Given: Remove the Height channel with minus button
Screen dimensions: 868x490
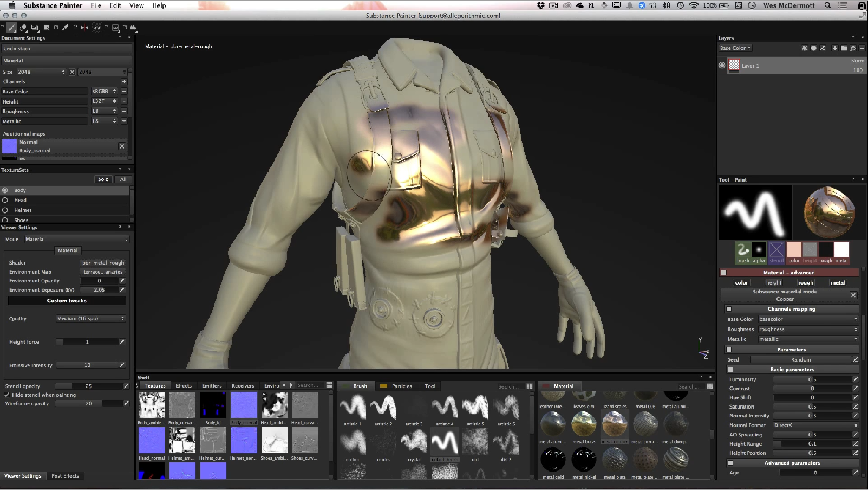Looking at the screenshot, I should click(x=124, y=101).
